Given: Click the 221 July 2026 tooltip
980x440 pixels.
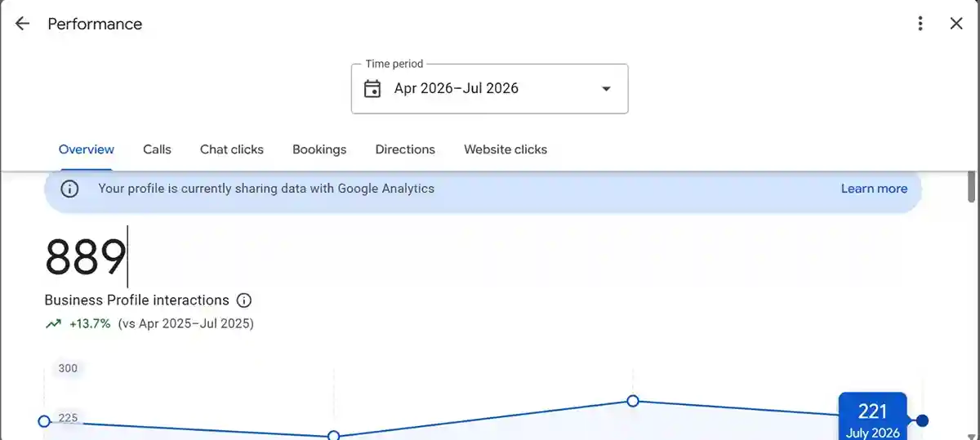Looking at the screenshot, I should (872, 416).
